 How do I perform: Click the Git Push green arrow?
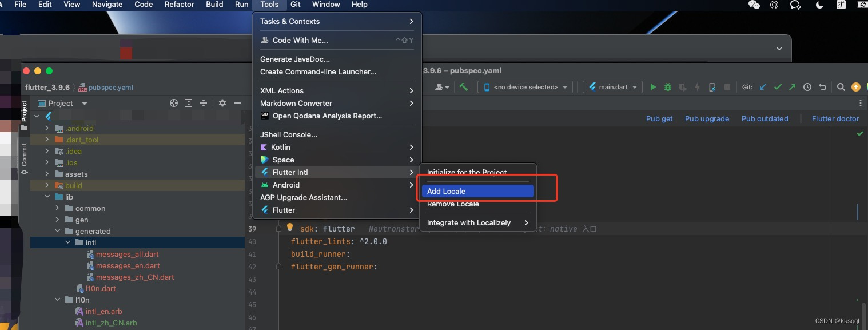(792, 87)
